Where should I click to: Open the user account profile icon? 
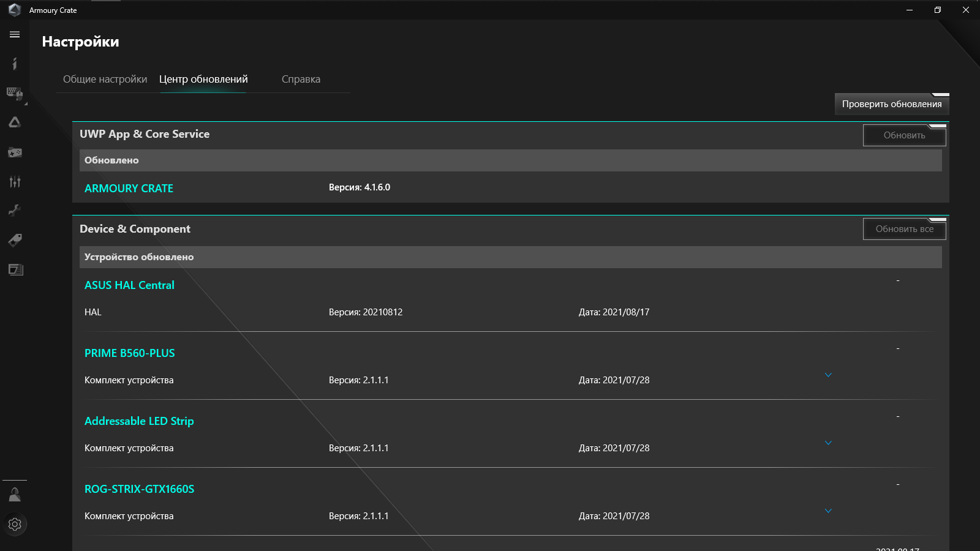15,495
